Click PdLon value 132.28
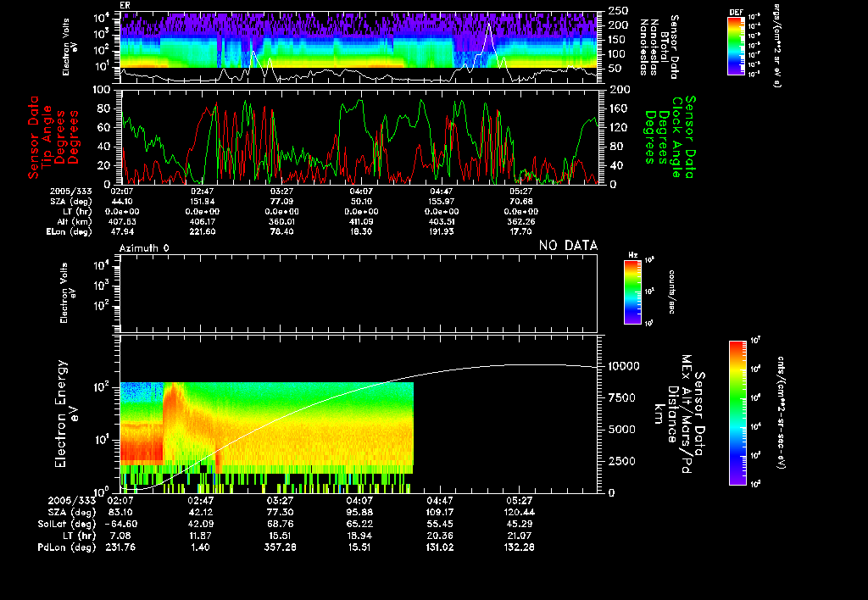The width and height of the screenshot is (868, 600). pos(520,547)
